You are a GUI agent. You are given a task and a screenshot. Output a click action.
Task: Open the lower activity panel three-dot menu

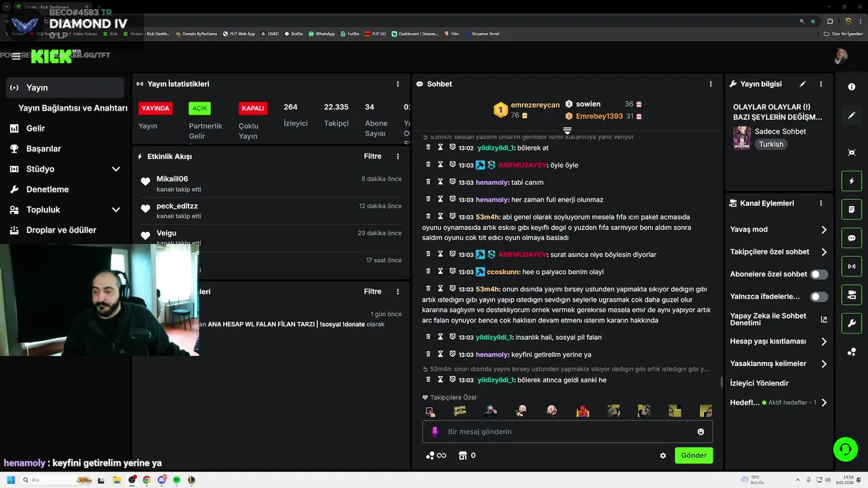coord(398,291)
